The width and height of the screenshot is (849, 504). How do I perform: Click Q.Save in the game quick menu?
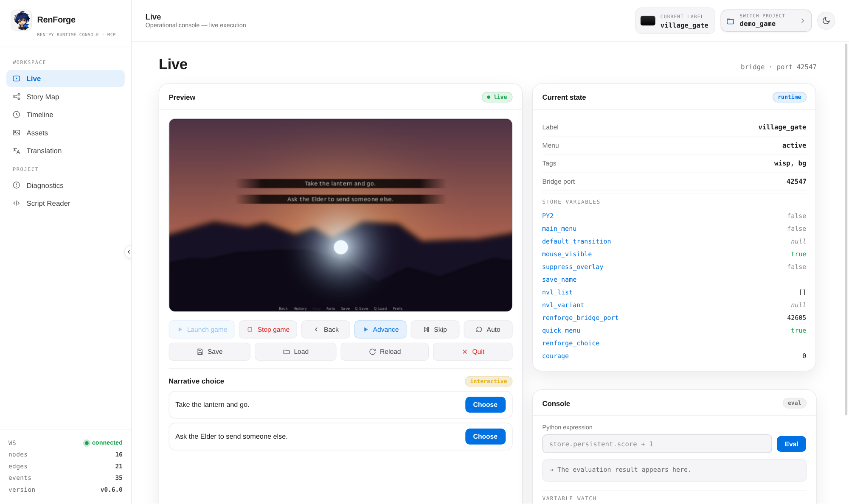(x=361, y=308)
